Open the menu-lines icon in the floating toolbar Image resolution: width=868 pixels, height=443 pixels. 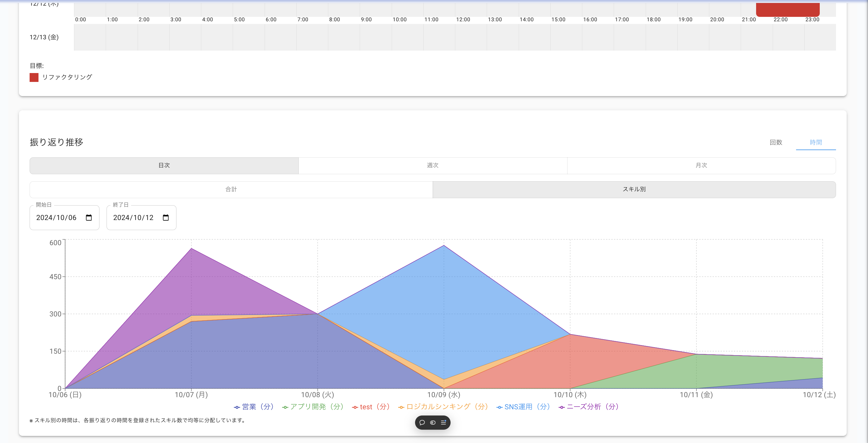point(443,423)
